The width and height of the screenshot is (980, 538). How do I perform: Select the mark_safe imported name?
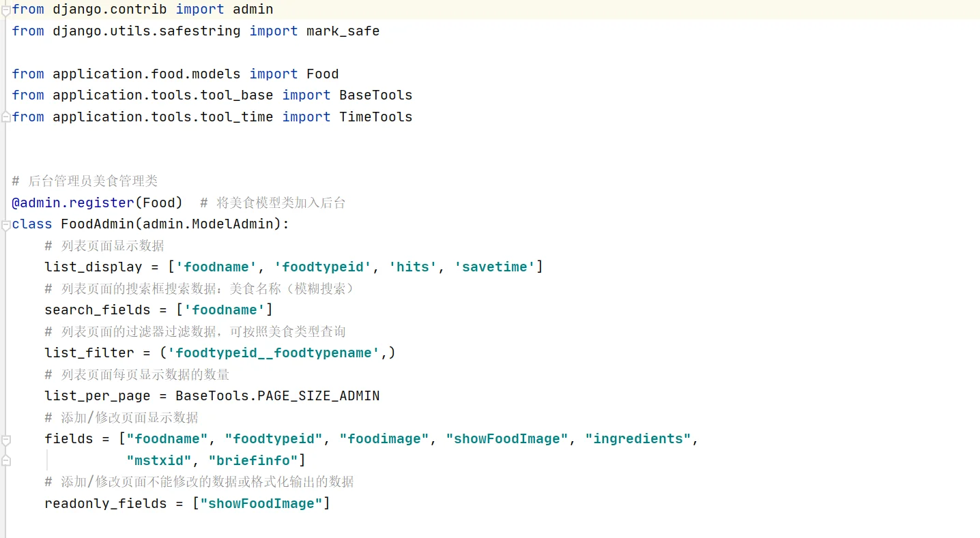(343, 31)
